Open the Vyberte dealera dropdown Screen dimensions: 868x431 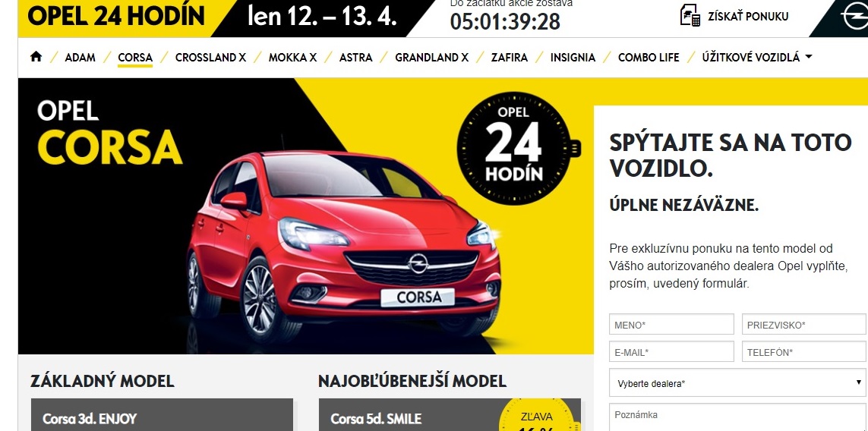737,383
